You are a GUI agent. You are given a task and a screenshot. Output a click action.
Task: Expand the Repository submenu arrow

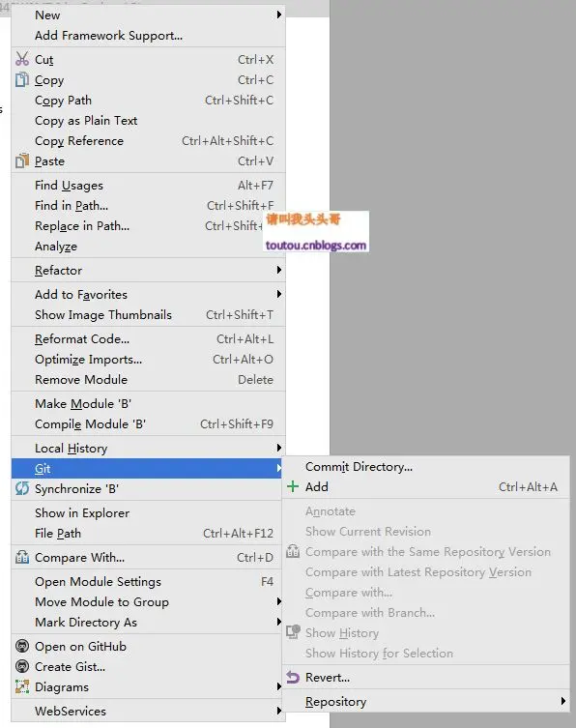563,701
